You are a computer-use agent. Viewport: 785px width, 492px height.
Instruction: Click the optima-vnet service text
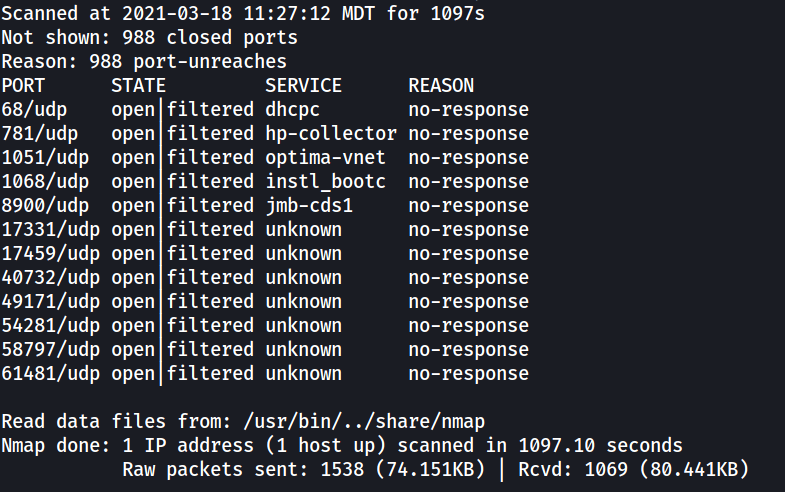[x=325, y=158]
